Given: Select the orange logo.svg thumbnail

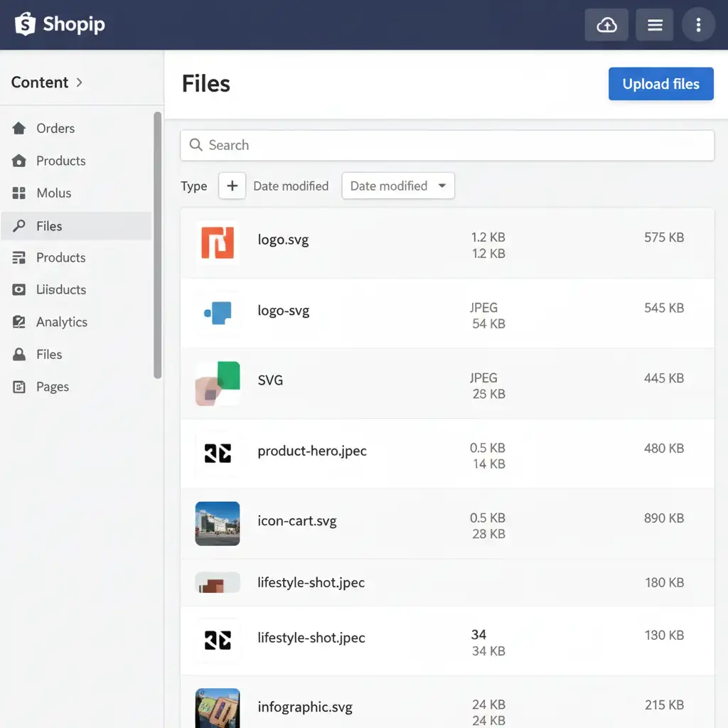Looking at the screenshot, I should click(x=218, y=242).
